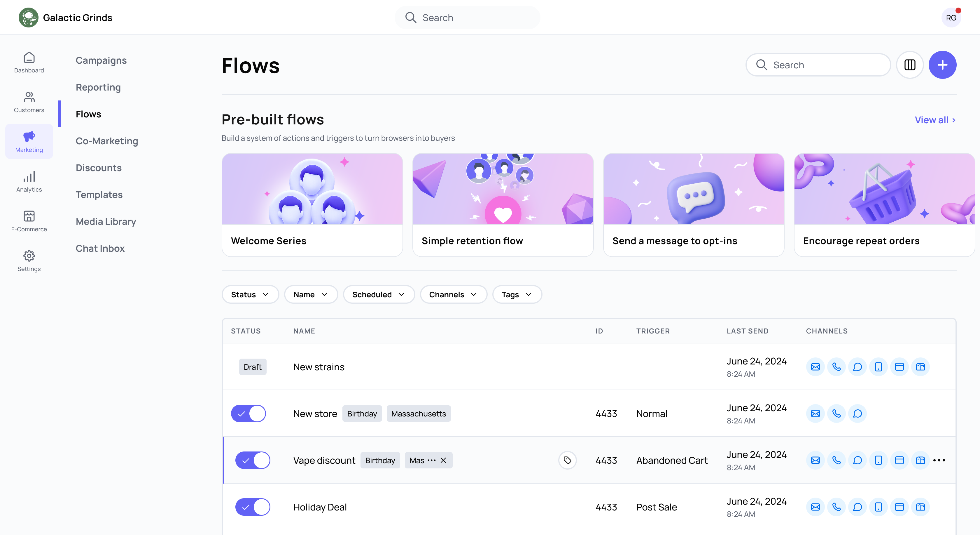Remove the Mas tag with X
980x535 pixels.
tap(443, 460)
